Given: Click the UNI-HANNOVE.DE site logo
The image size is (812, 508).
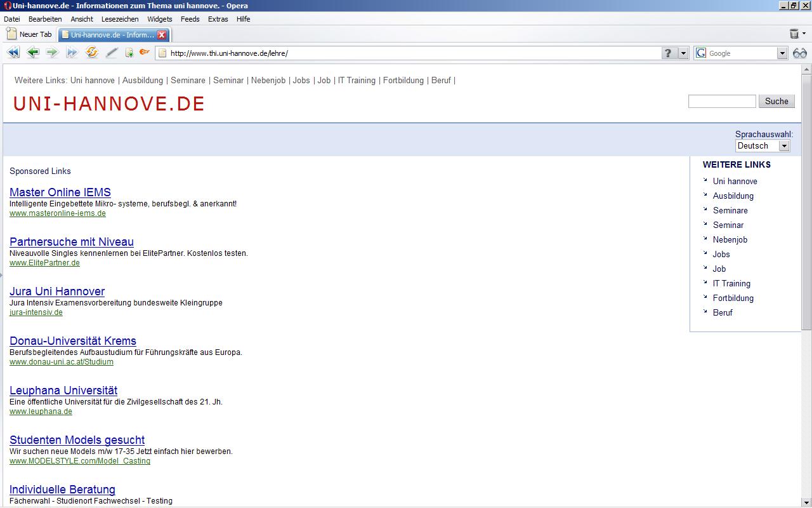Looking at the screenshot, I should (109, 104).
